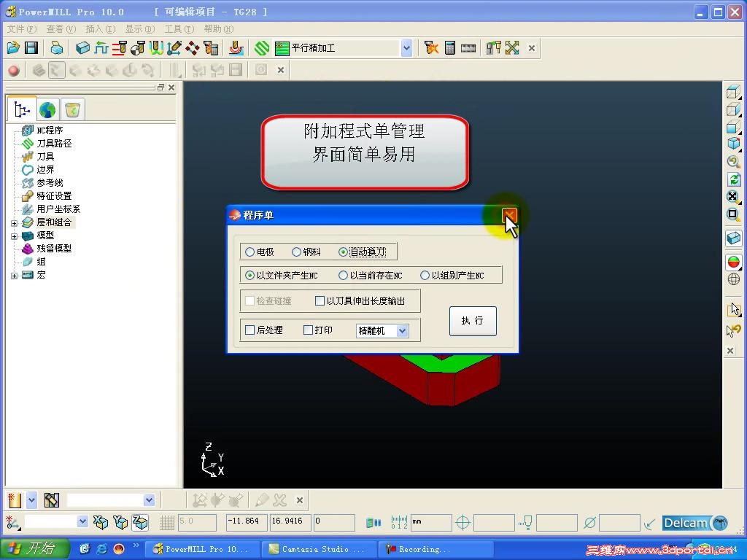
Task: Click Internet Explorer quick launch icon
Action: coord(101,549)
